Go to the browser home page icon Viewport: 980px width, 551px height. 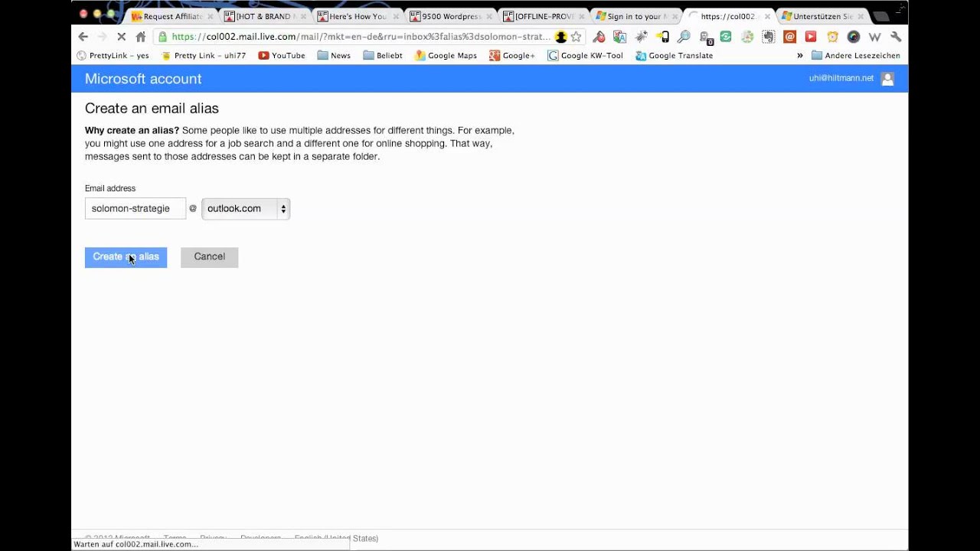point(140,37)
